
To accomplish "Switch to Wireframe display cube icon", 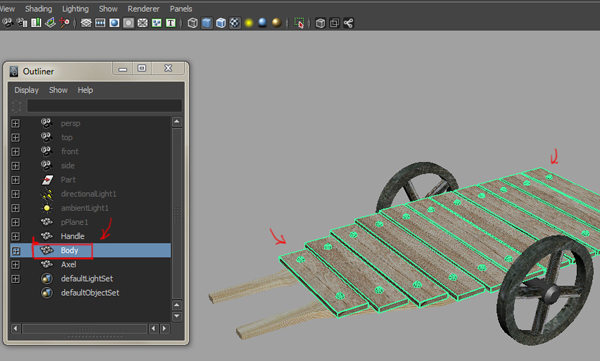I will tap(192, 23).
